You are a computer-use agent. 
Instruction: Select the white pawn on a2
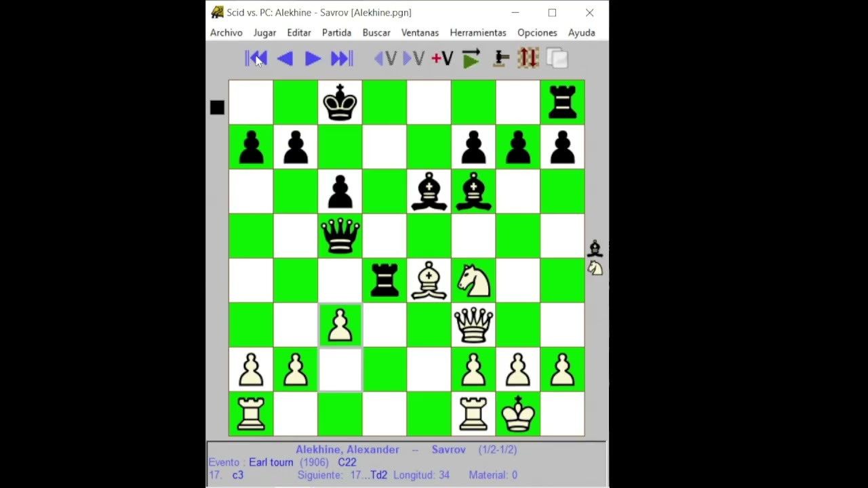pyautogui.click(x=251, y=369)
